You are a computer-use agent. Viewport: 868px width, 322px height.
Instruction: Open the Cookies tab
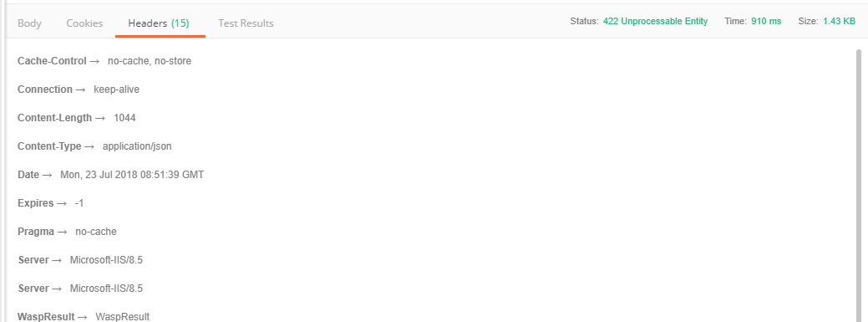[x=84, y=23]
